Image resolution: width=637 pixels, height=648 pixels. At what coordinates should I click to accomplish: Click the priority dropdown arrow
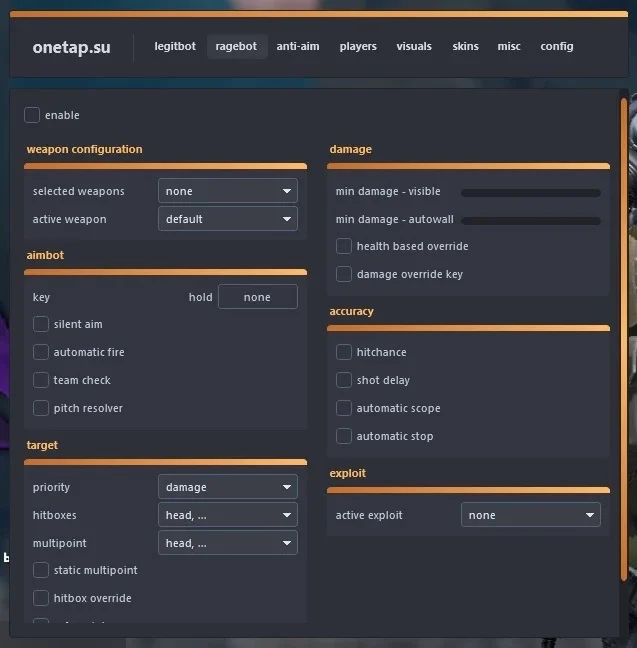click(x=286, y=487)
